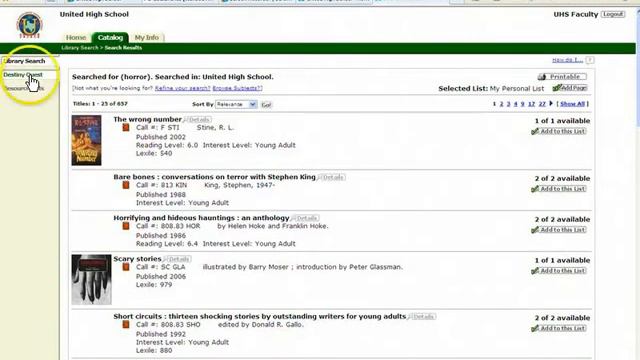Screen dimensions: 640x360
Task: Add Bare bones to this list
Action: click(x=559, y=189)
